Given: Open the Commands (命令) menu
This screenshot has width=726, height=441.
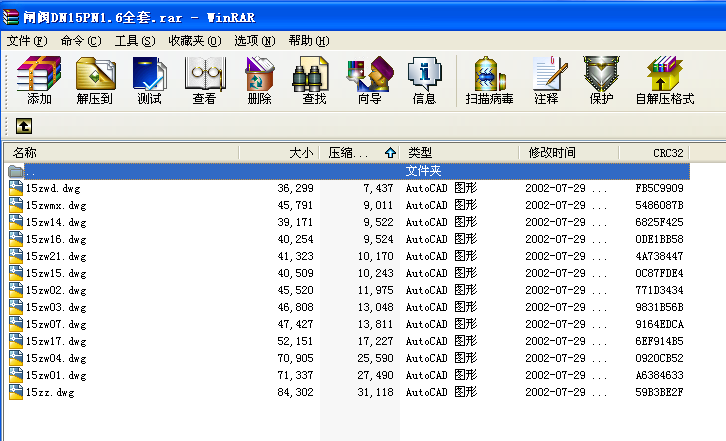Looking at the screenshot, I should pos(81,41).
